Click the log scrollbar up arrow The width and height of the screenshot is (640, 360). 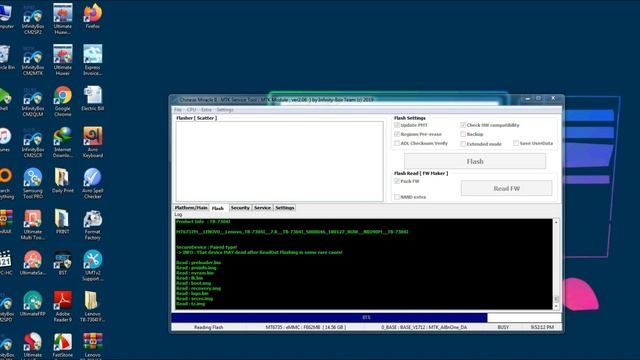[x=556, y=222]
